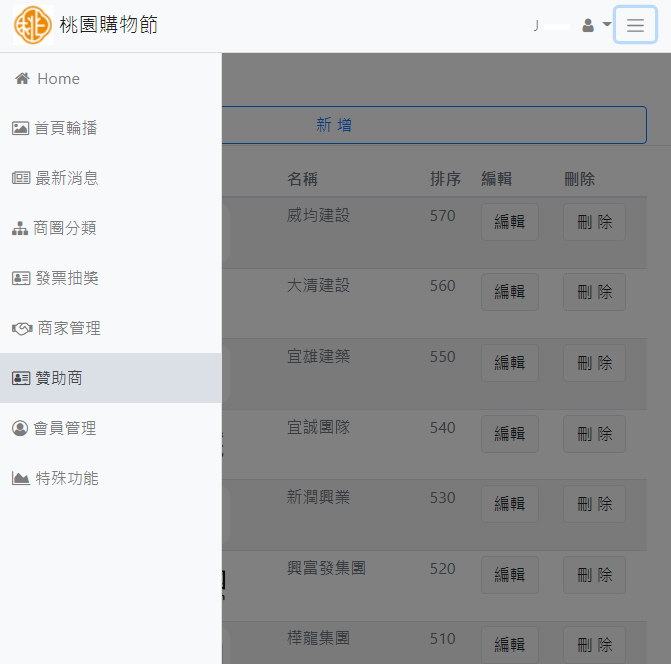
Task: Select the highlighted 贊助商 menu item
Action: point(111,378)
